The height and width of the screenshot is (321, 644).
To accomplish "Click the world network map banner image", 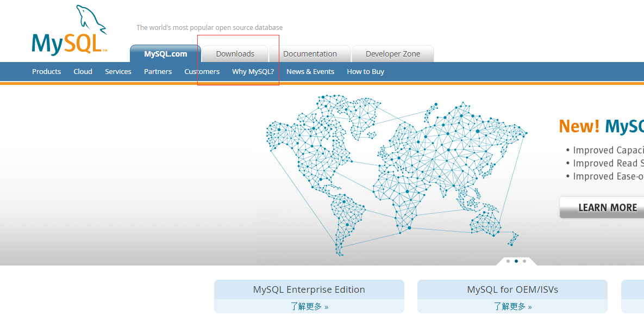I will tap(397, 176).
